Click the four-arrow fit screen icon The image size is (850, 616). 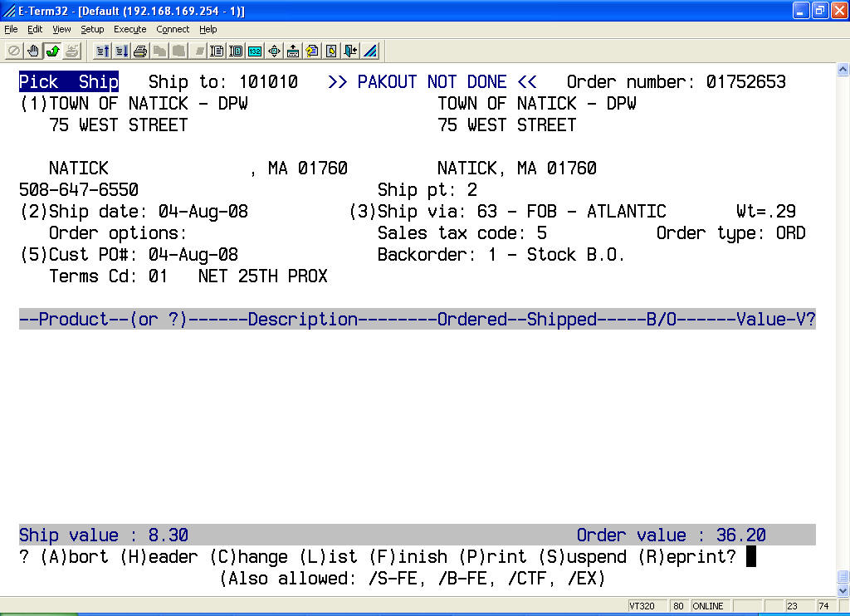pos(274,51)
